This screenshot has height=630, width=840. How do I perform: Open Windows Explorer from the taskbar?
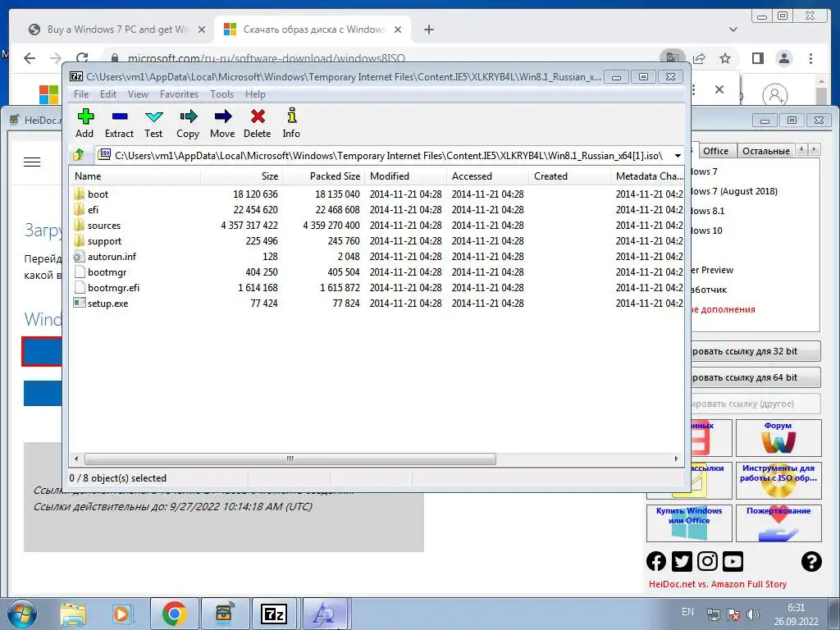tap(73, 614)
